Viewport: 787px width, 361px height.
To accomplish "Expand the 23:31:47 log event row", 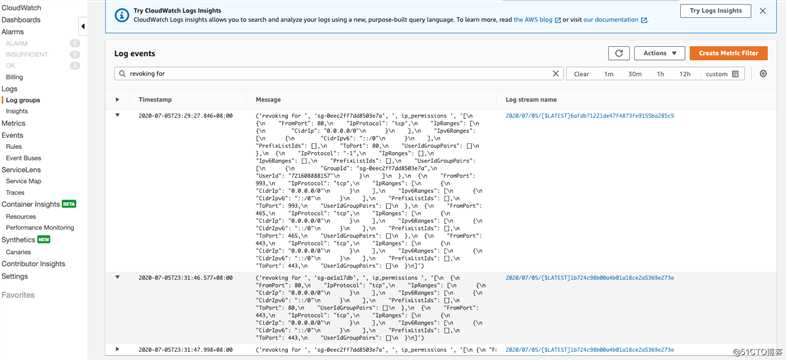I will tap(118, 349).
